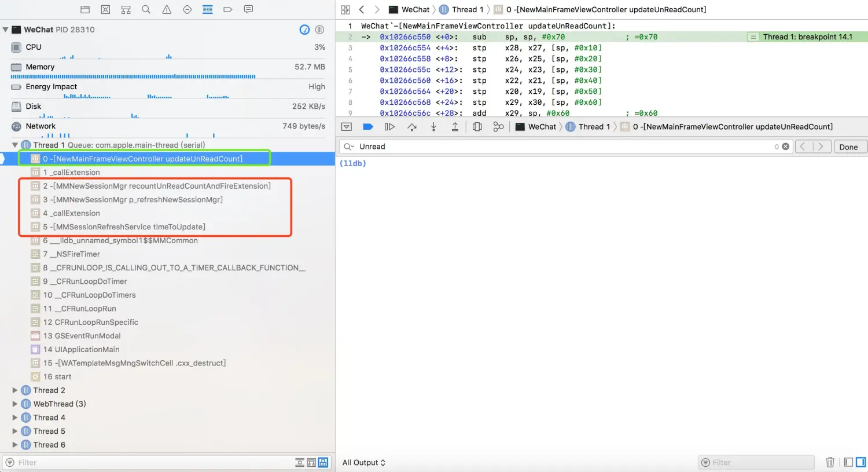
Task: Jump to previous search match
Action: [802, 147]
